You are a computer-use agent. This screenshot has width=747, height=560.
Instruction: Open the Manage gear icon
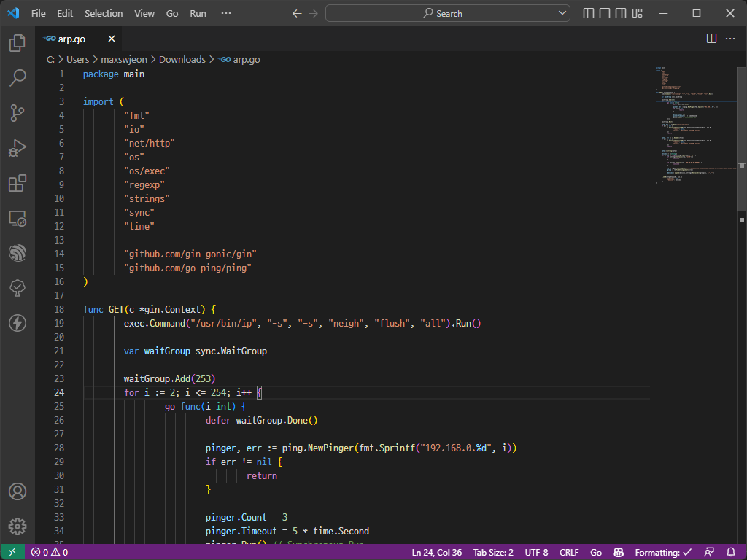(18, 526)
